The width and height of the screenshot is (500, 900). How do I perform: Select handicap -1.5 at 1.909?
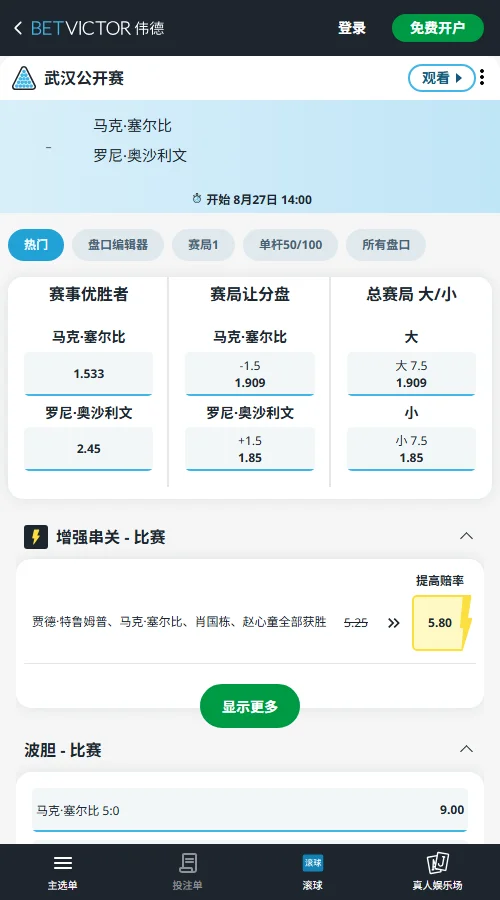pos(250,374)
